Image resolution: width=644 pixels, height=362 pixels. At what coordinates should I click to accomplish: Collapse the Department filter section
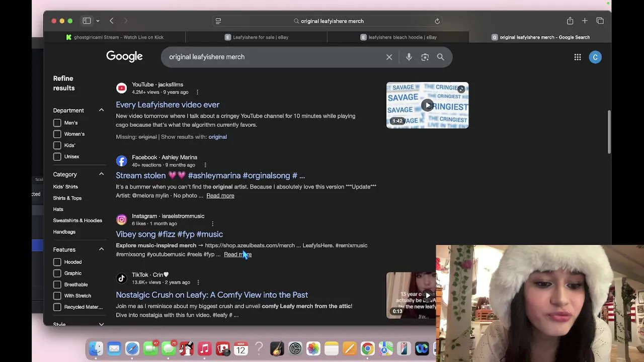click(x=101, y=110)
